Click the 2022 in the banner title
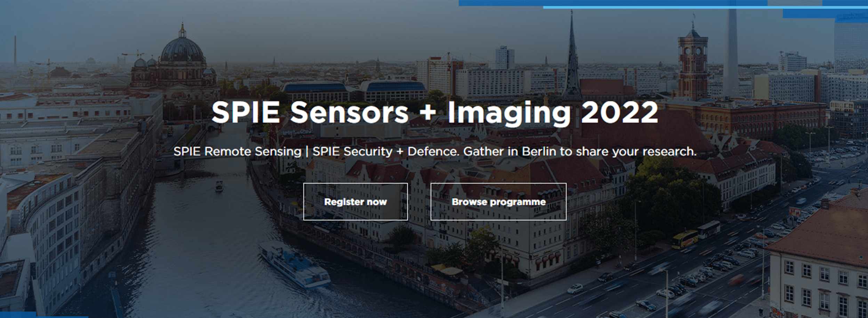The height and width of the screenshot is (318, 868). [x=619, y=113]
